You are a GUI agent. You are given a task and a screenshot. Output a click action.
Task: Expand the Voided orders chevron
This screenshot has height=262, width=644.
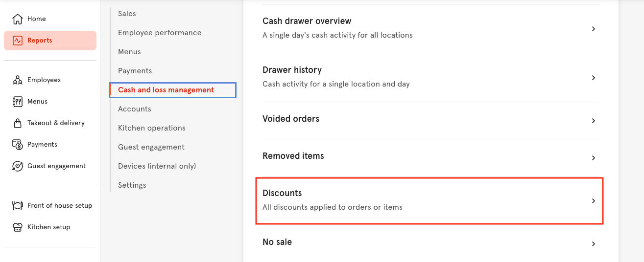pos(593,120)
